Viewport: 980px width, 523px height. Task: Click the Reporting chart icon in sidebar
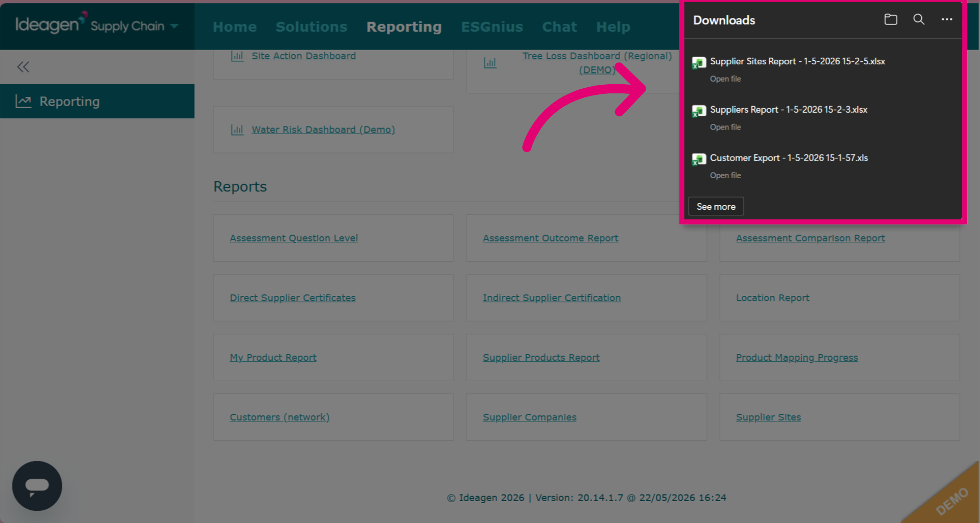point(23,101)
